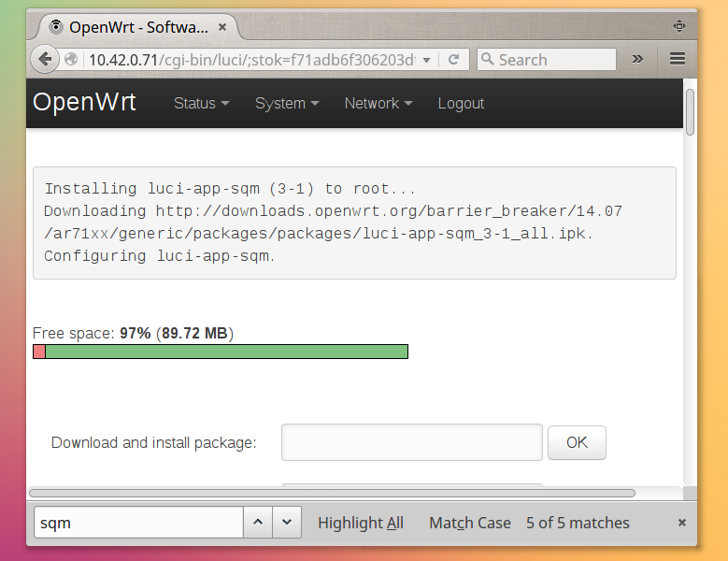This screenshot has width=728, height=561.
Task: Toggle Match Case in the find bar
Action: (x=470, y=523)
